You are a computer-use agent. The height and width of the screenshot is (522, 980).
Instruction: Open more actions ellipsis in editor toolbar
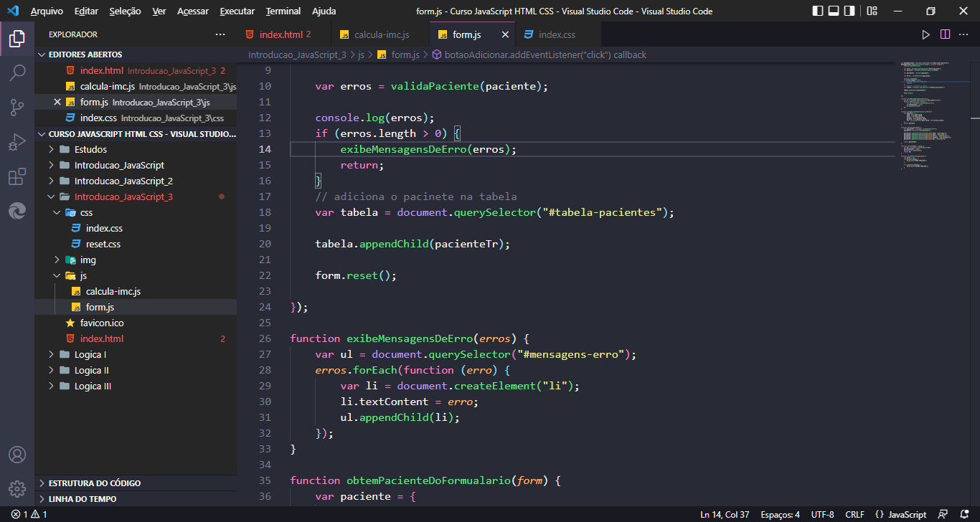pyautogui.click(x=964, y=34)
